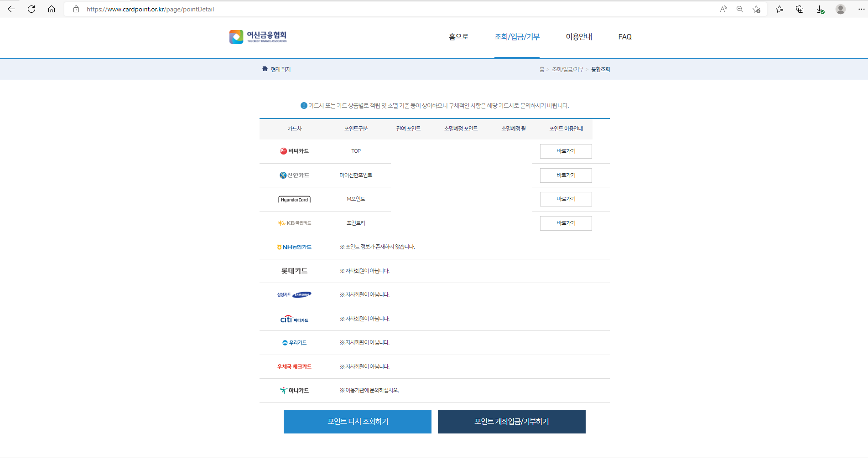868x459 pixels.
Task: Select the 이용안내 menu item
Action: click(x=579, y=37)
